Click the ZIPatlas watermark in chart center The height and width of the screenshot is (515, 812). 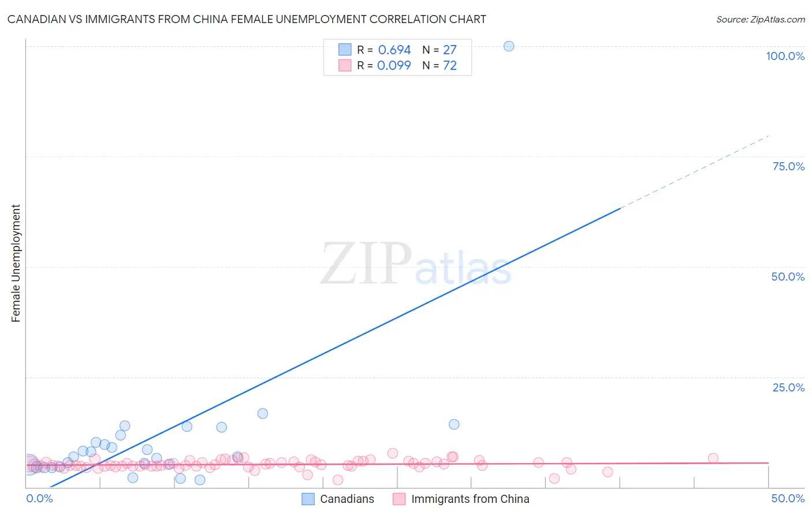(416, 264)
